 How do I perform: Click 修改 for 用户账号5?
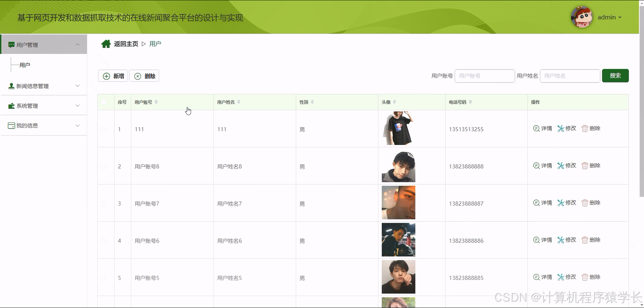tap(567, 277)
